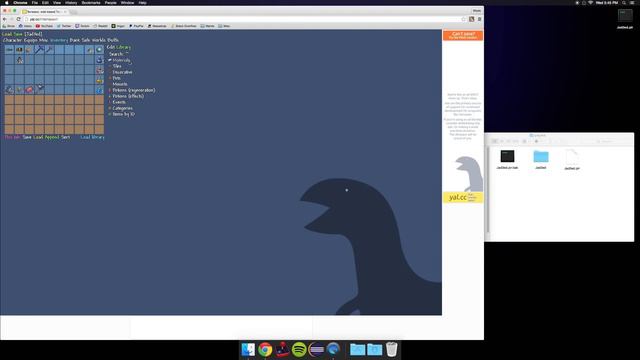Select the third hotbar slot item

click(29, 50)
